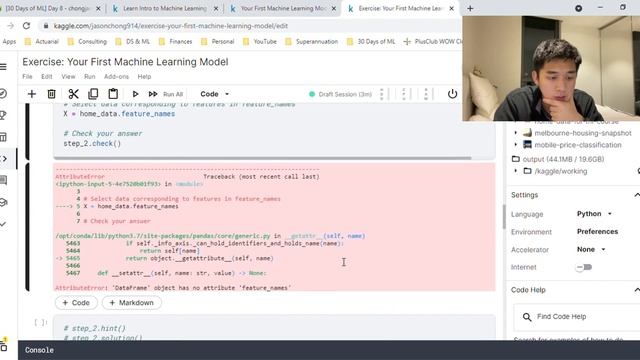Screen dimensions: 640x360
Task: Open the DS & ML bookmark folder
Action: pyautogui.click(x=133, y=42)
